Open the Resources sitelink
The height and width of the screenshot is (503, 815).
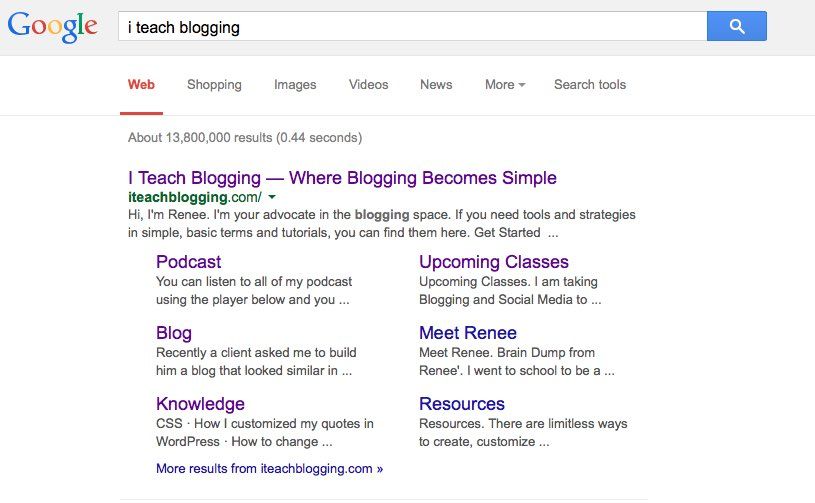click(x=461, y=404)
